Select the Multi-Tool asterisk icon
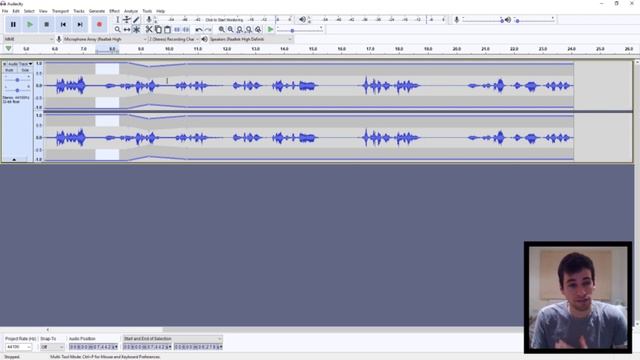 [136, 29]
